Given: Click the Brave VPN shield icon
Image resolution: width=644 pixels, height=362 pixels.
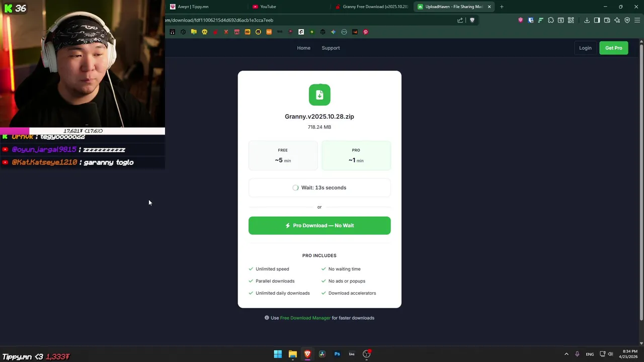Looking at the screenshot, I should pyautogui.click(x=627, y=20).
